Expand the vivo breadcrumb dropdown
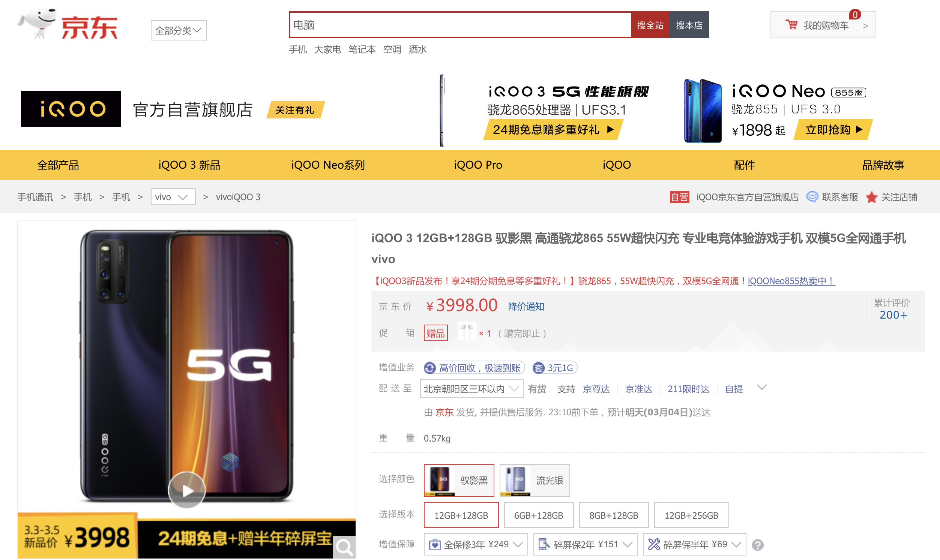The width and height of the screenshot is (940, 560). [173, 197]
